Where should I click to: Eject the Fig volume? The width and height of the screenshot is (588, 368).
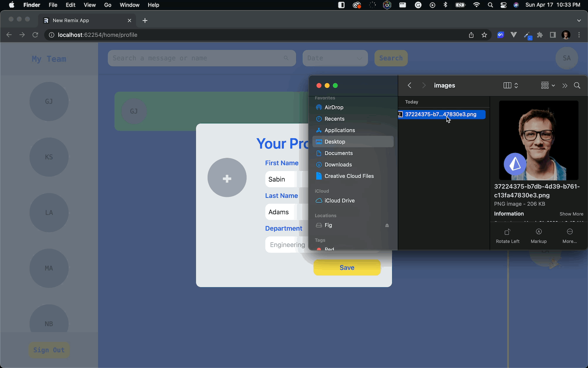click(387, 225)
